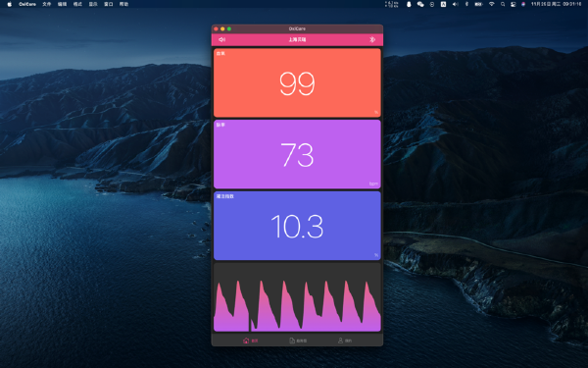The width and height of the screenshot is (588, 368).
Task: Click the battery status icon
Action: (478, 4)
